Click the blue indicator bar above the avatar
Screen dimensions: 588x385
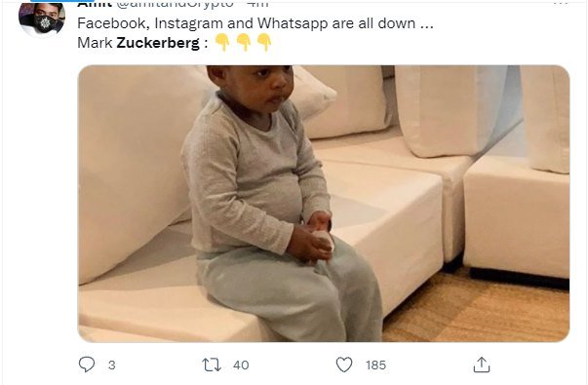[x=62, y=1]
